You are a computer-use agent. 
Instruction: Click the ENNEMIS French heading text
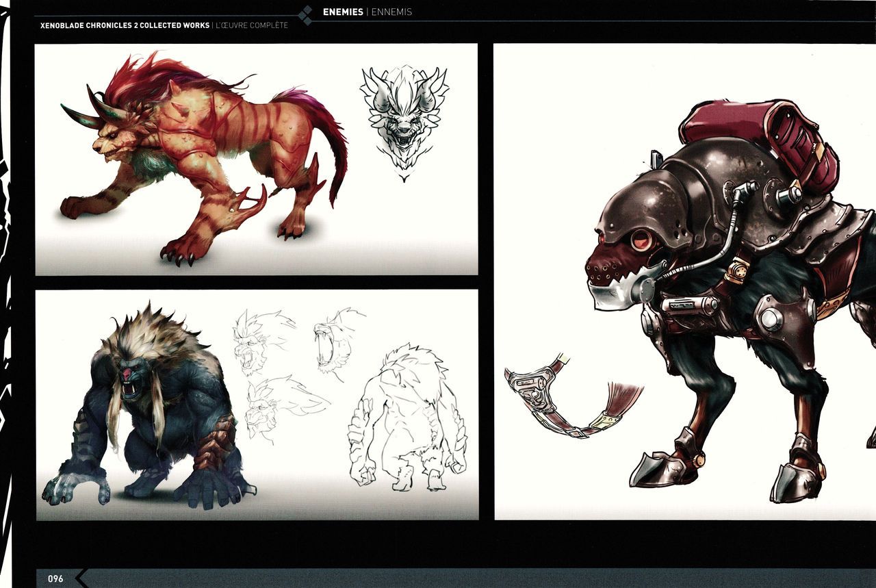point(391,12)
